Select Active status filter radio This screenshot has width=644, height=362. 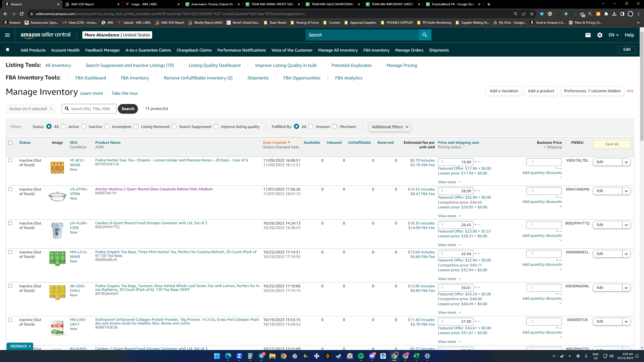[x=63, y=126]
